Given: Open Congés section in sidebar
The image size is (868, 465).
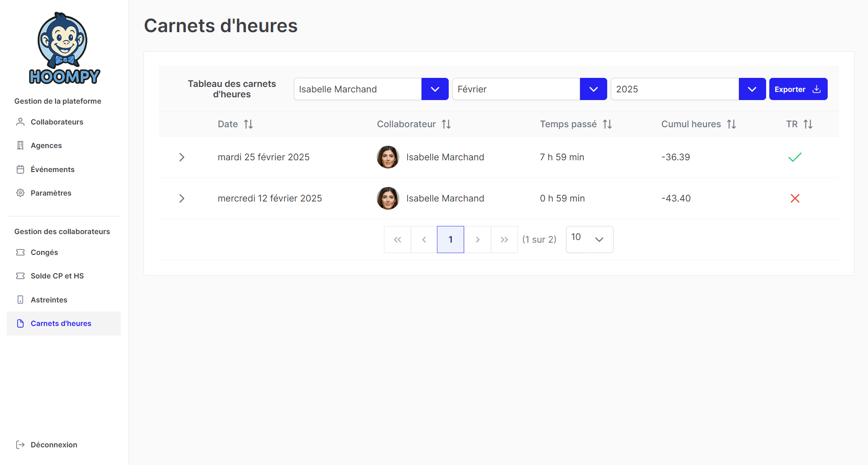Looking at the screenshot, I should point(44,252).
